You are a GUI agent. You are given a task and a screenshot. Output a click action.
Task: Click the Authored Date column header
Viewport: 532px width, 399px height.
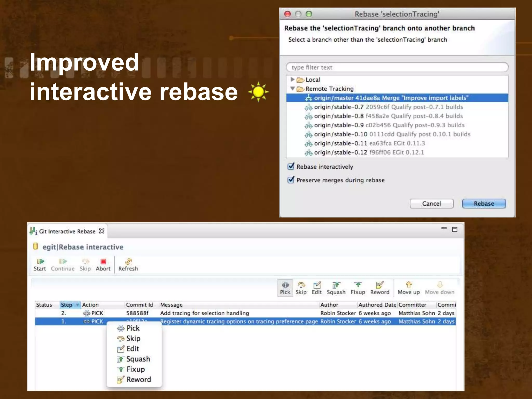377,305
